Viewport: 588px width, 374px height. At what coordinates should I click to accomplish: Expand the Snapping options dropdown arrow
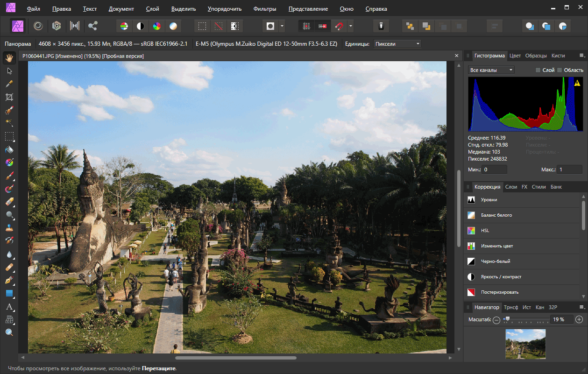click(350, 26)
